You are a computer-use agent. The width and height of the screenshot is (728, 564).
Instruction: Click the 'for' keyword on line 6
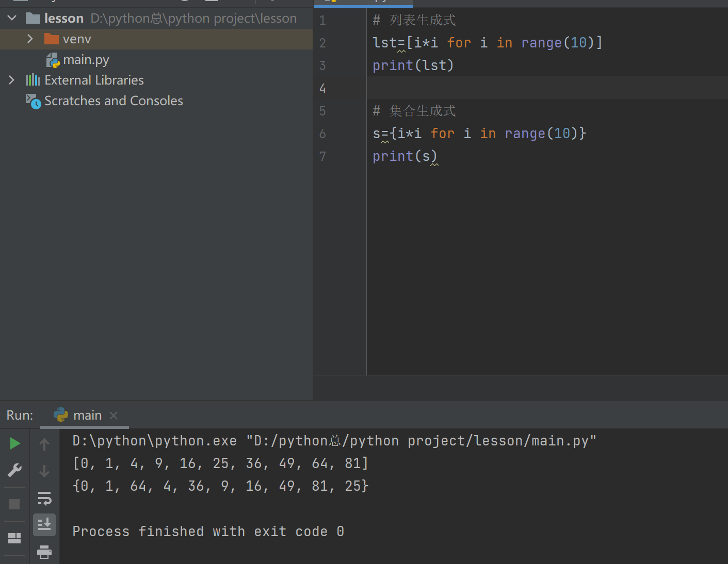(443, 134)
